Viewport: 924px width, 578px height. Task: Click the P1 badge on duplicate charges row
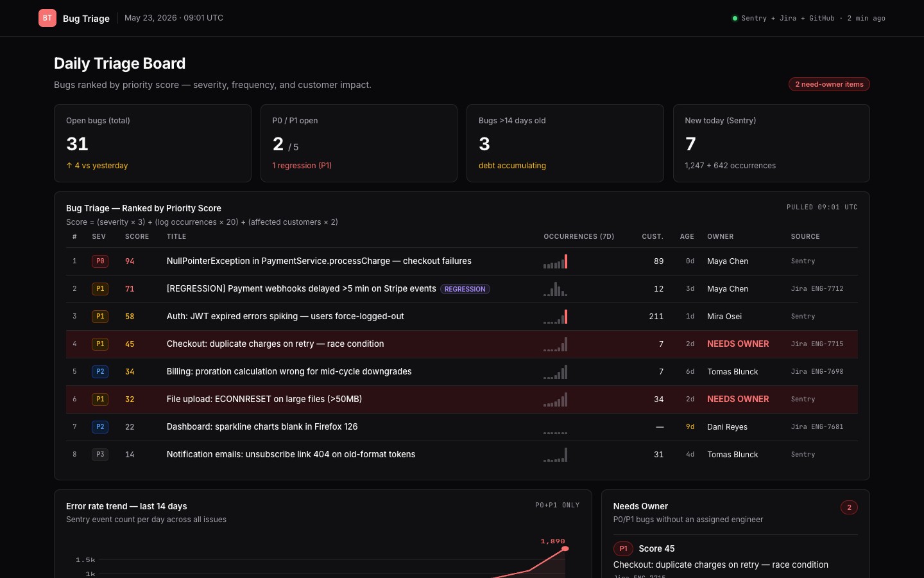coord(100,344)
